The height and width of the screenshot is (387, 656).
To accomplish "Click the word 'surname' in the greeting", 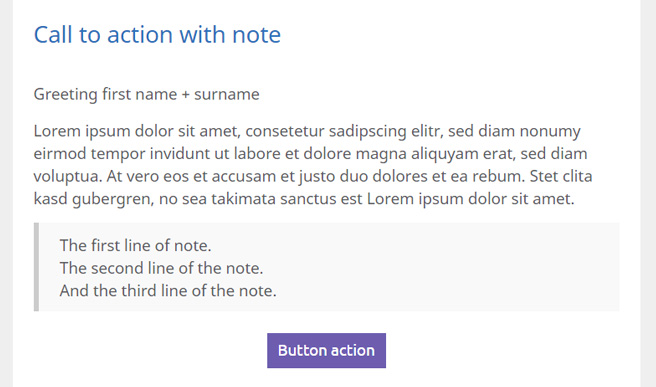I will [227, 95].
